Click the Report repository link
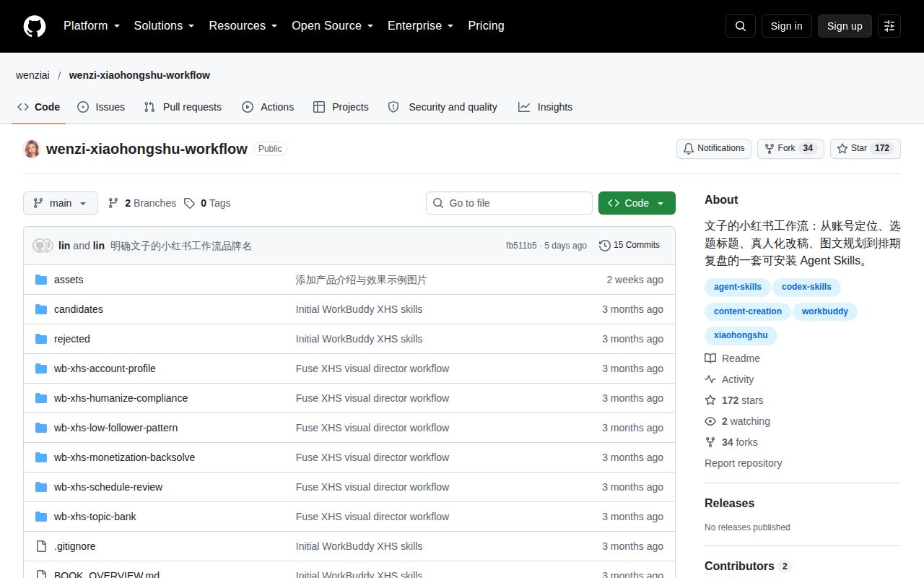The height and width of the screenshot is (578, 924). click(744, 463)
